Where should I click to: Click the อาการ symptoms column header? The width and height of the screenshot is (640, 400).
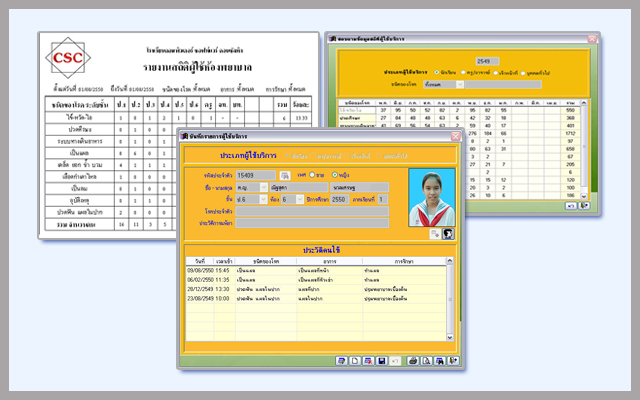click(x=329, y=261)
